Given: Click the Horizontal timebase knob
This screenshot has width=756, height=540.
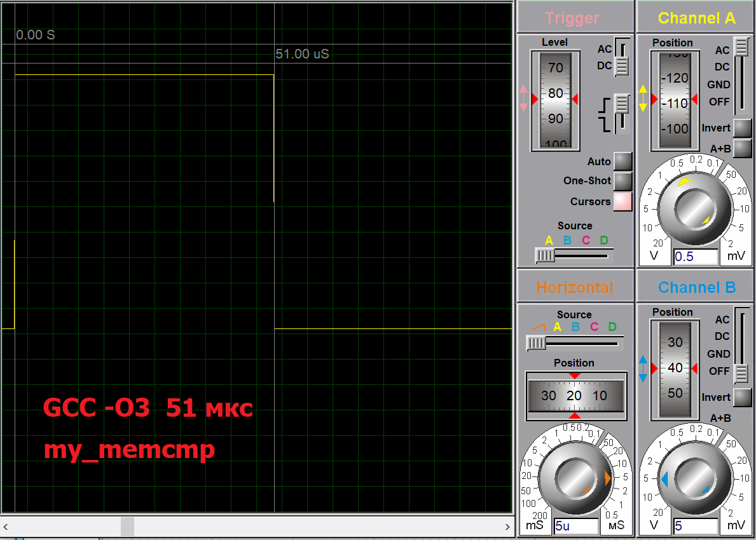Looking at the screenshot, I should pos(575,478).
